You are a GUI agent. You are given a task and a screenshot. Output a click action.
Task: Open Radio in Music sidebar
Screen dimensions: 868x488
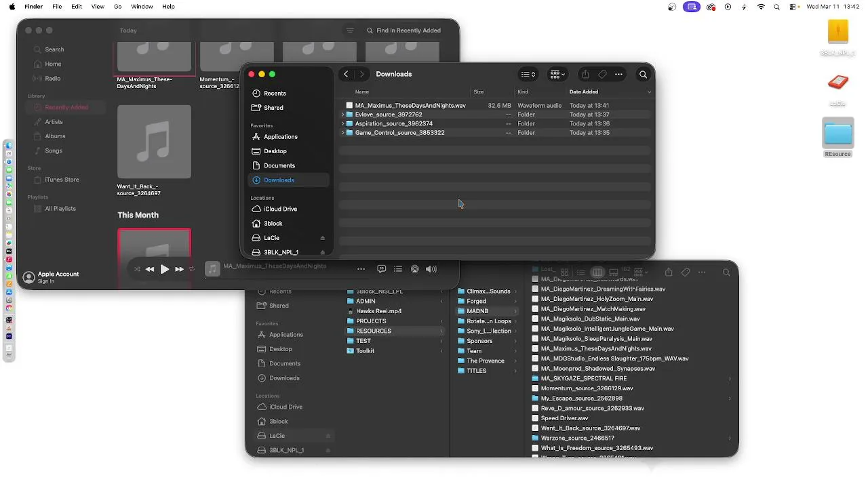[53, 79]
